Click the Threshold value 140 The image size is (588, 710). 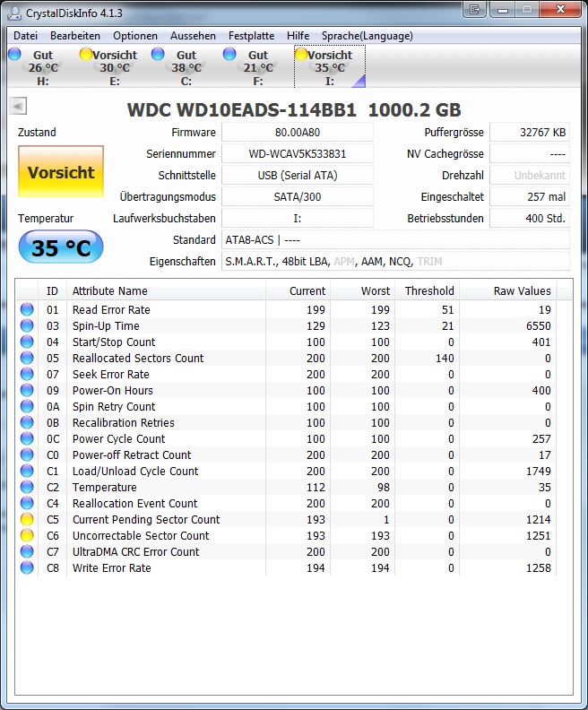coord(445,359)
